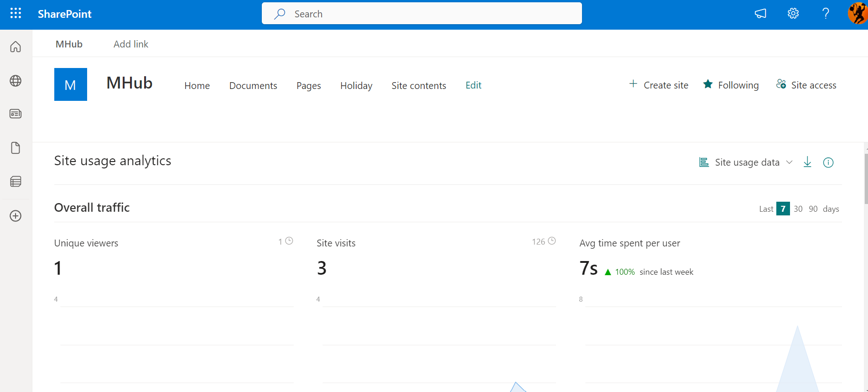Click Create site button

(x=659, y=85)
